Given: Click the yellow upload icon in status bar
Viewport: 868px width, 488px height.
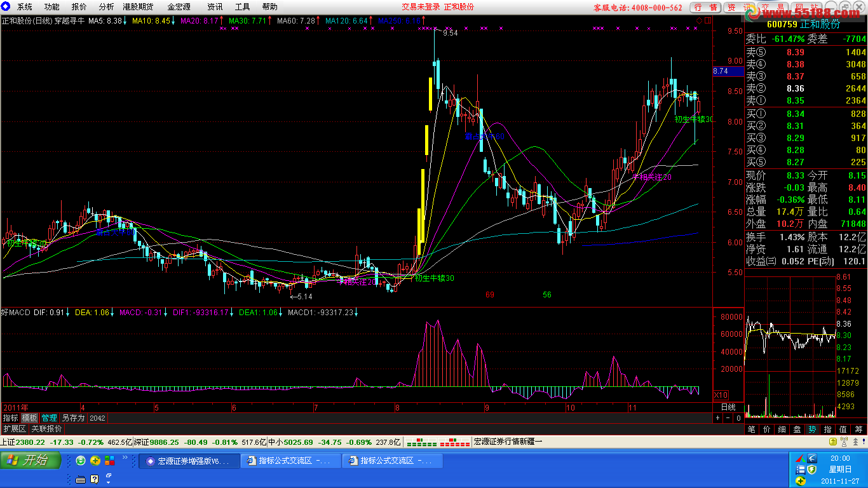Looking at the screenshot, I should coord(832,442).
